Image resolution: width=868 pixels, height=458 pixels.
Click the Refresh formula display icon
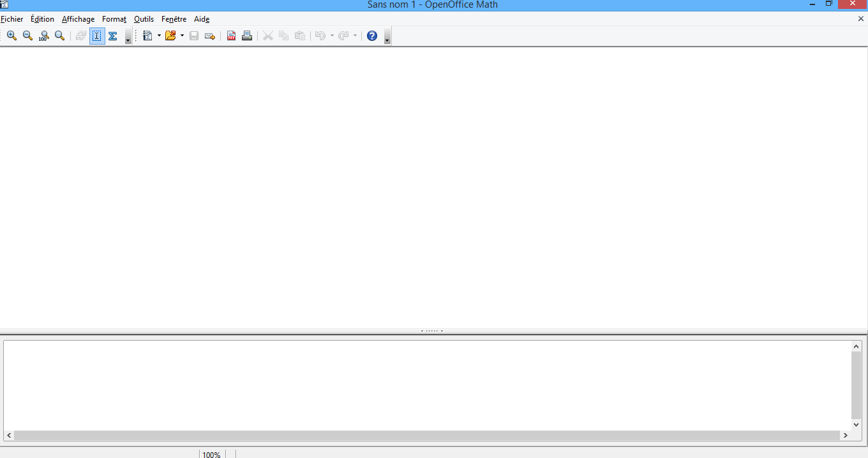pyautogui.click(x=81, y=36)
